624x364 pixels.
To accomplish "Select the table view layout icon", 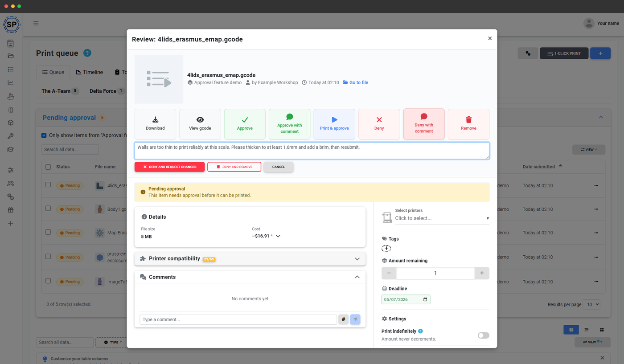I will click(x=571, y=330).
